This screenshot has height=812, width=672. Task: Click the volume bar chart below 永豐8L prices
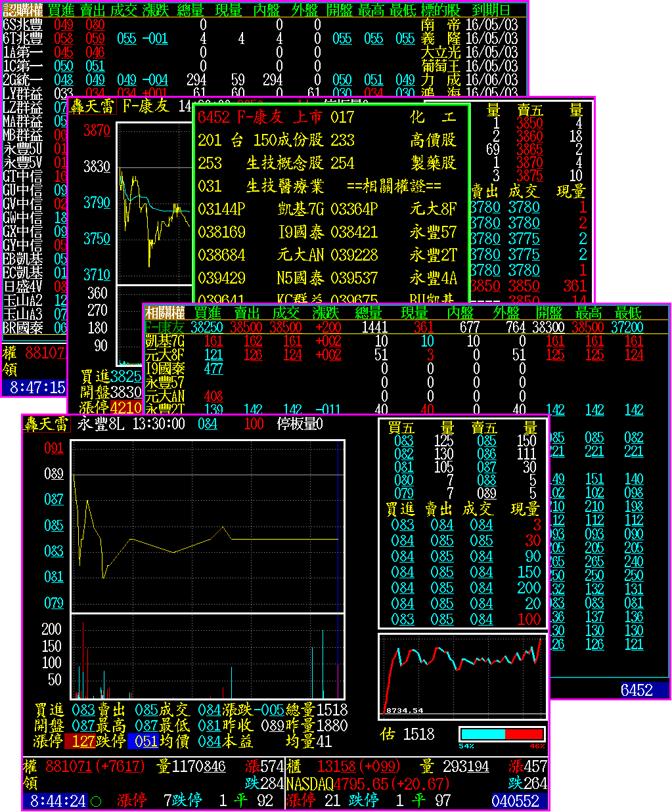[x=207, y=657]
